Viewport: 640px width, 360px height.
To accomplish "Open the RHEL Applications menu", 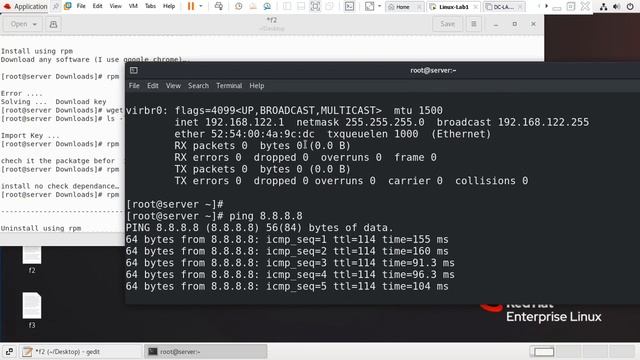I will (25, 7).
